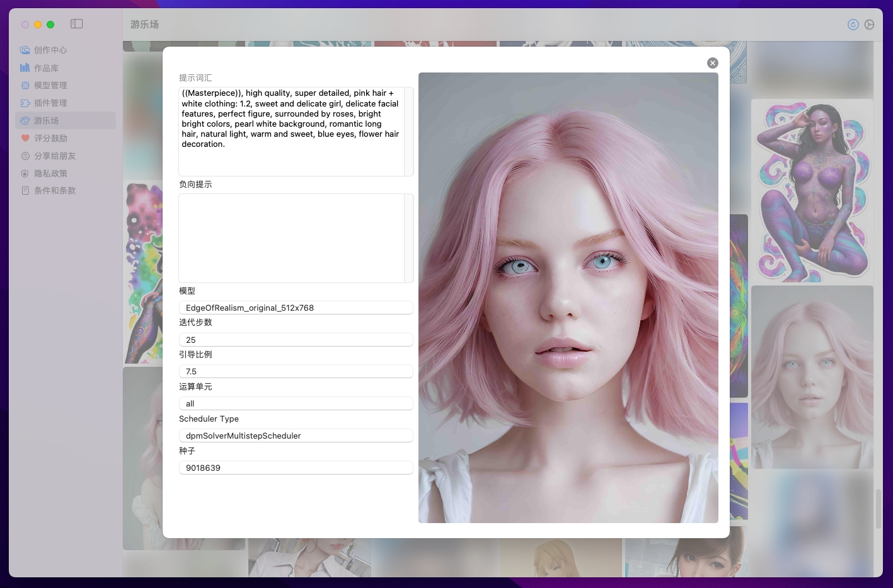Select 游乐场 in the sidebar
The height and width of the screenshot is (588, 893).
[46, 120]
